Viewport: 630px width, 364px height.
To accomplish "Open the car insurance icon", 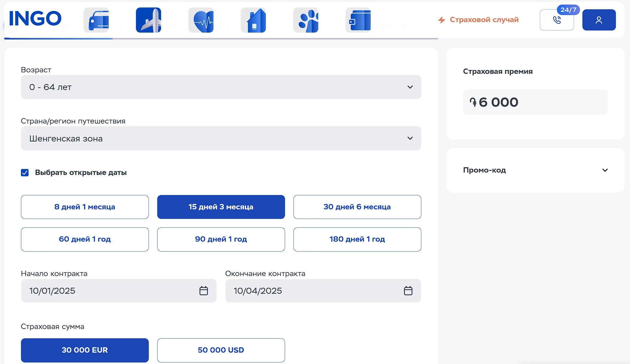I will click(x=96, y=20).
